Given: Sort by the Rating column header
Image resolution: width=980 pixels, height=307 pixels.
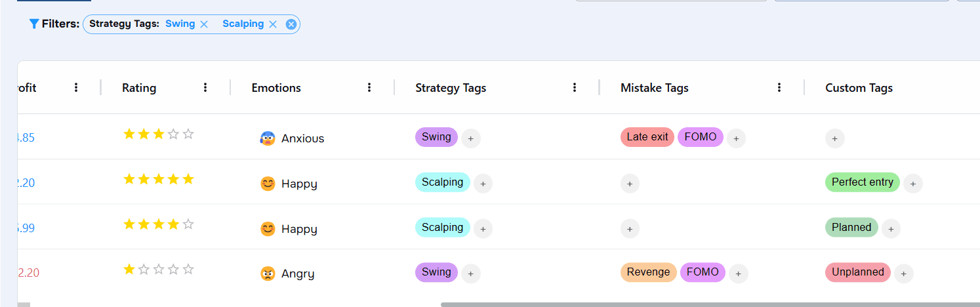Looking at the screenshot, I should tap(139, 88).
